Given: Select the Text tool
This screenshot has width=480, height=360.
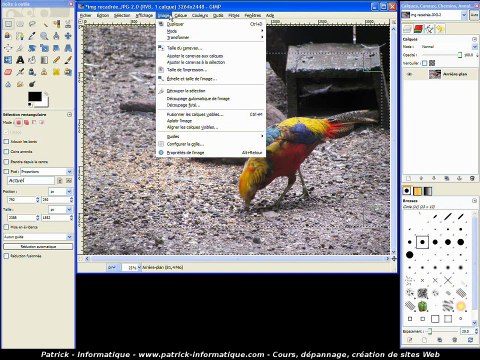Looking at the screenshot, I should [20, 60].
